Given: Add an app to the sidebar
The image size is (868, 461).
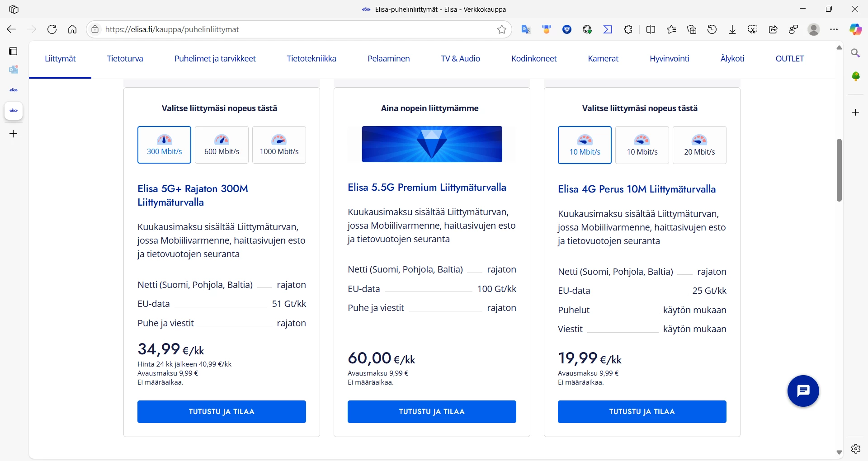Looking at the screenshot, I should tap(855, 112).
